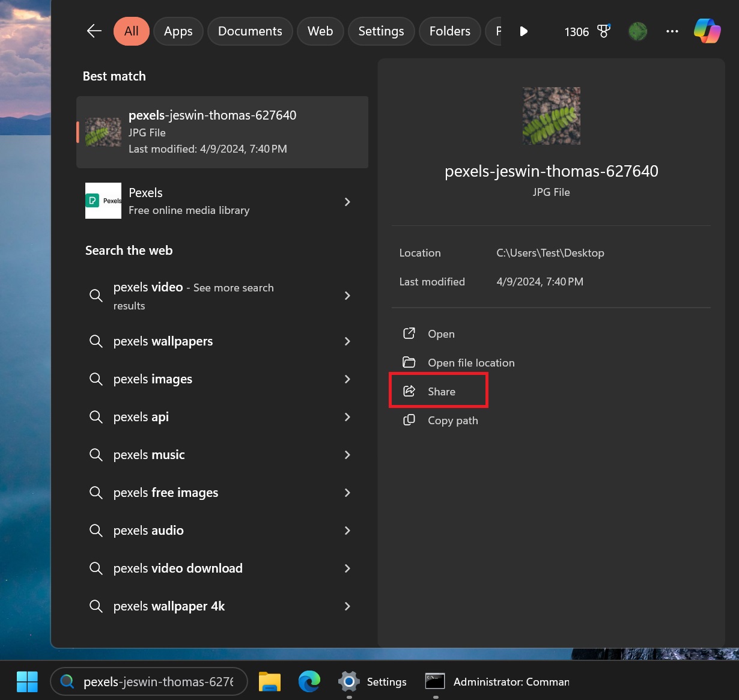
Task: Search the web for pexels video download
Action: pos(222,568)
